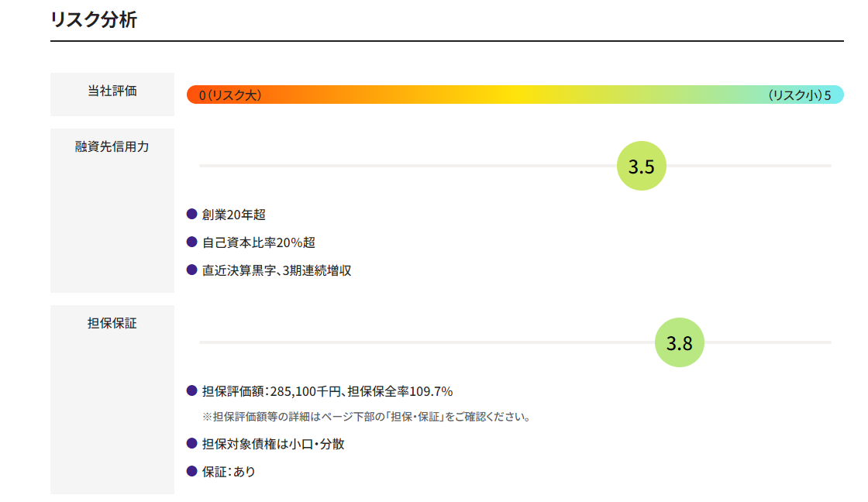Click the 担保保証 slider track line

[515, 342]
